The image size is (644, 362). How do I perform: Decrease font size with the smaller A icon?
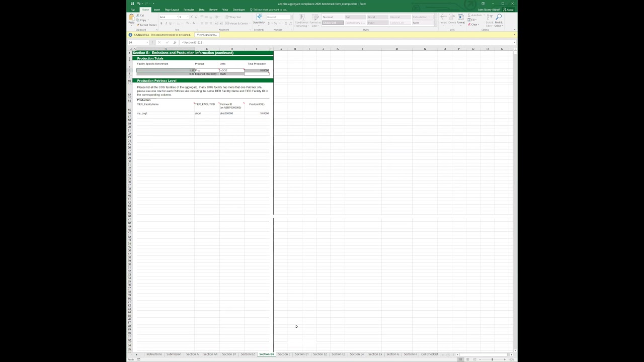[x=196, y=17]
